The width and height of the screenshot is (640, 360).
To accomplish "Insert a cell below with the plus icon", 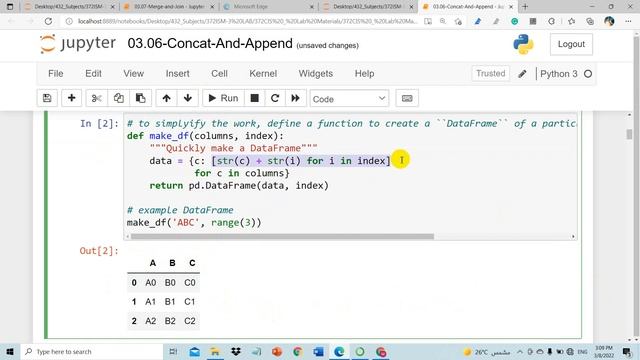I will click(71, 98).
